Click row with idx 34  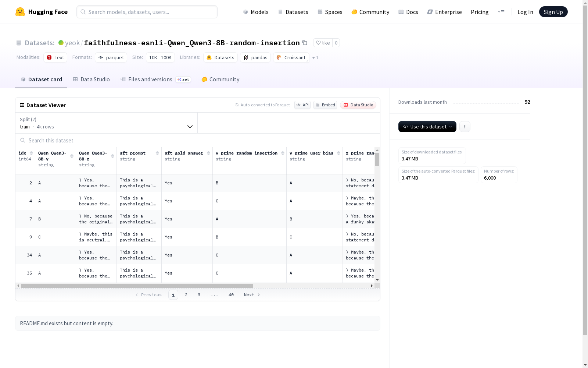pos(195,255)
